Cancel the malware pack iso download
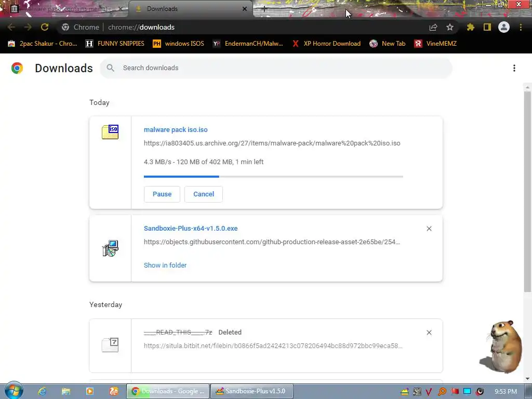The image size is (532, 399). pos(204,194)
